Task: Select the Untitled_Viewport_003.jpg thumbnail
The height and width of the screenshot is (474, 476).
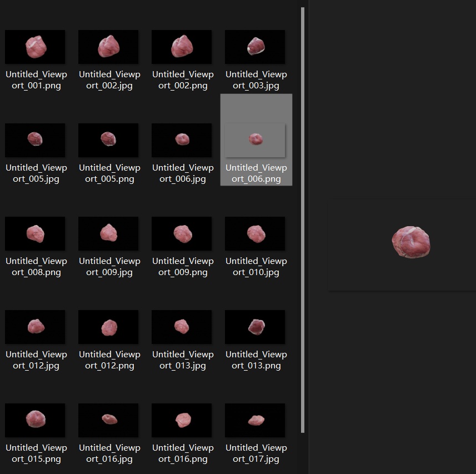Action: pos(255,47)
